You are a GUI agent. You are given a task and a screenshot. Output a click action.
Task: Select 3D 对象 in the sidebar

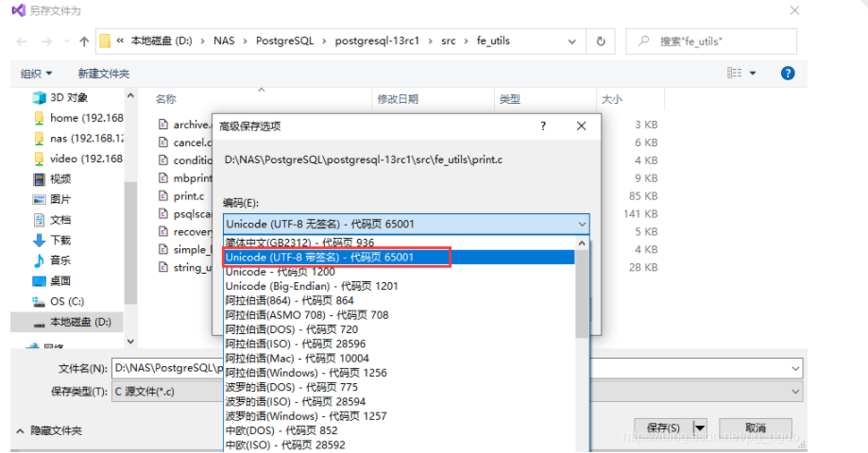69,97
